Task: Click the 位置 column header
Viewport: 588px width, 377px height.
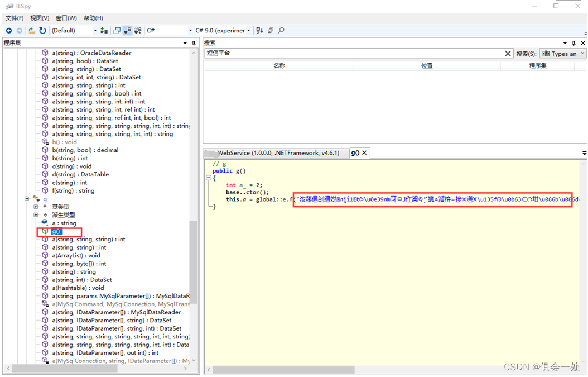Action: click(x=427, y=66)
